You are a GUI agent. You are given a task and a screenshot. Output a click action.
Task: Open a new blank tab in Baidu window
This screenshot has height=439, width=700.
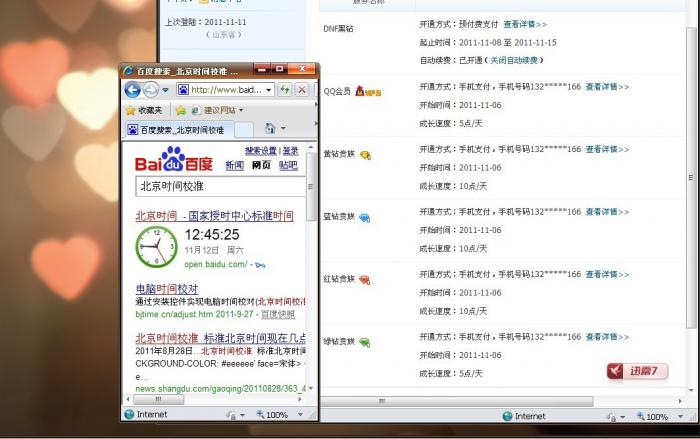point(244,130)
